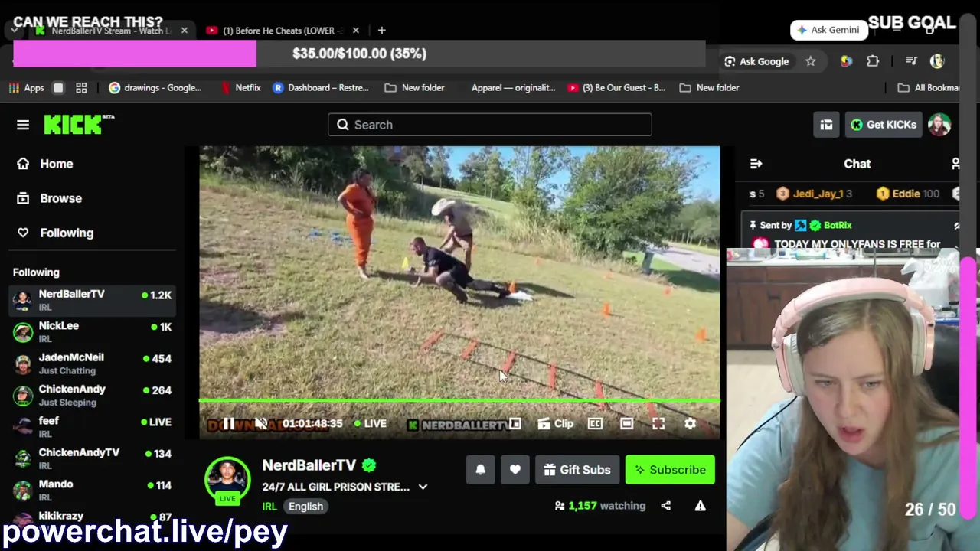Close the NerdBallerTV Stream browser tab
This screenshot has width=980, height=551.
coord(185,31)
